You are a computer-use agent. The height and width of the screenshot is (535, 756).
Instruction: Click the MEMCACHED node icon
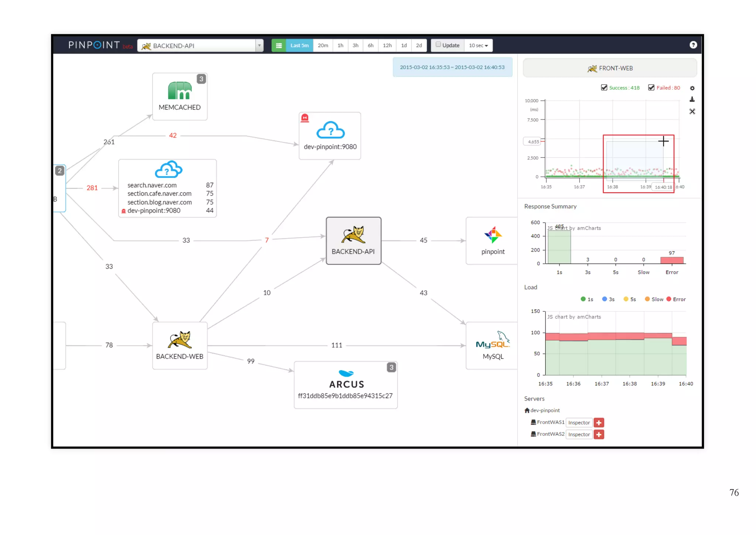tap(179, 91)
